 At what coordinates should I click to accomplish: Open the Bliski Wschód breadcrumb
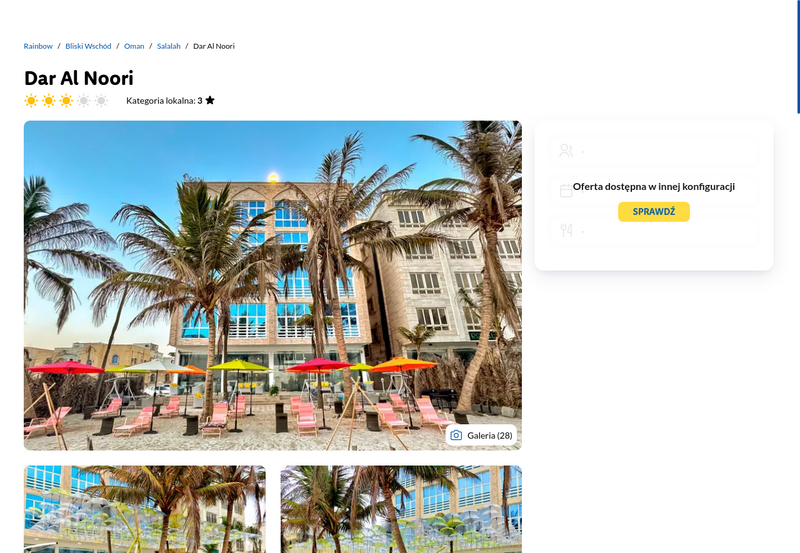pyautogui.click(x=88, y=46)
